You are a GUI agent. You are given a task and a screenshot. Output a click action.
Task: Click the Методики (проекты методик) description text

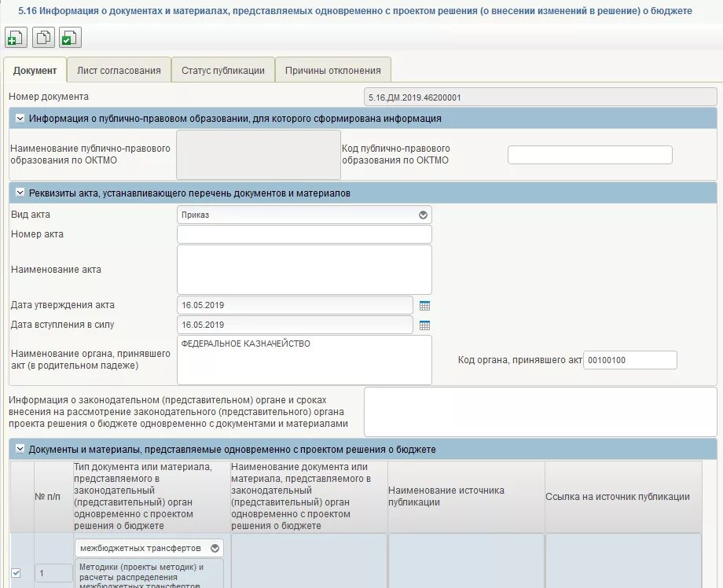[x=149, y=575]
